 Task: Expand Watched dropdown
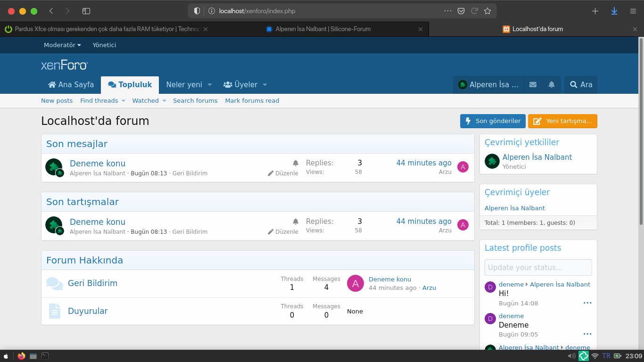165,101
